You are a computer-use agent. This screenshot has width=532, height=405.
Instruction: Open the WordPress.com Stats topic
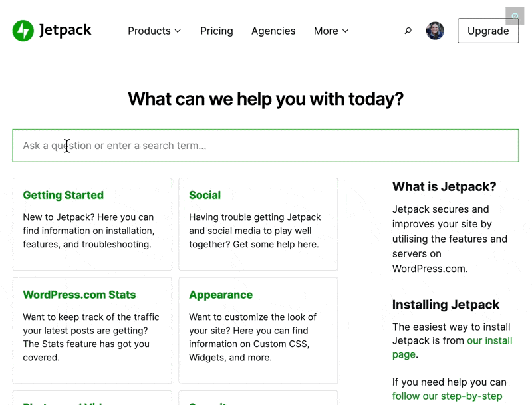point(79,295)
